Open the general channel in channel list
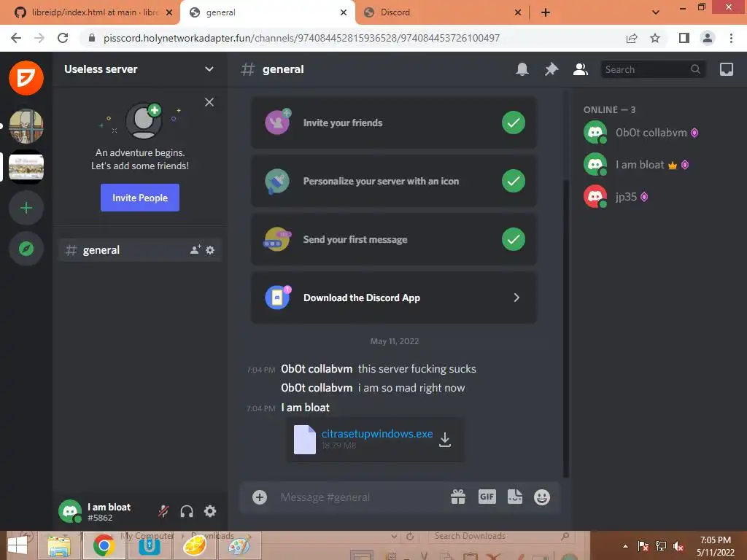 (x=140, y=250)
